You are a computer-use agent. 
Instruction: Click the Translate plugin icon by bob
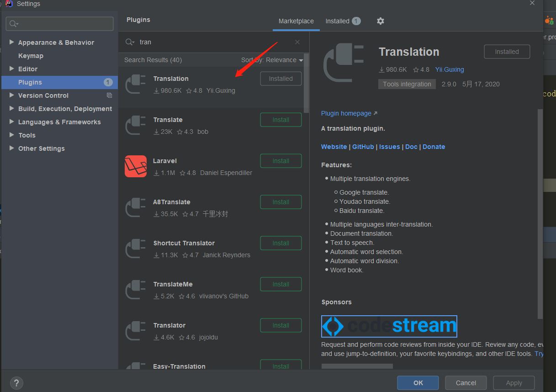pyautogui.click(x=135, y=126)
